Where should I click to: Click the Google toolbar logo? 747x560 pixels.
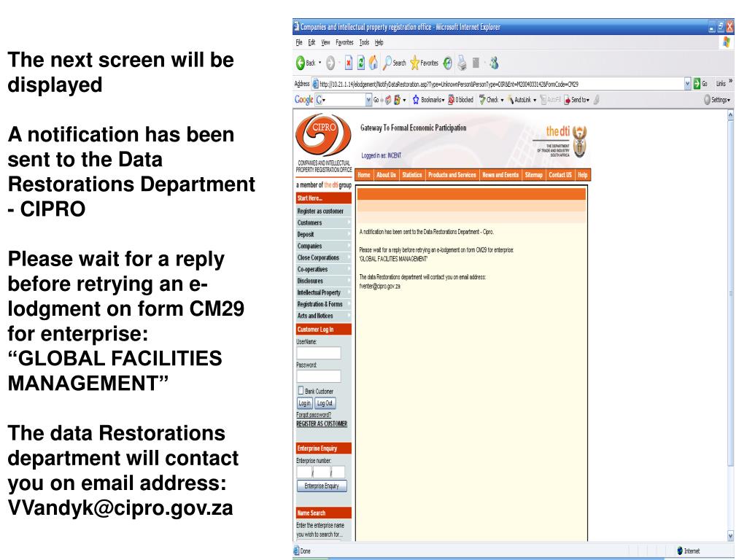click(303, 99)
